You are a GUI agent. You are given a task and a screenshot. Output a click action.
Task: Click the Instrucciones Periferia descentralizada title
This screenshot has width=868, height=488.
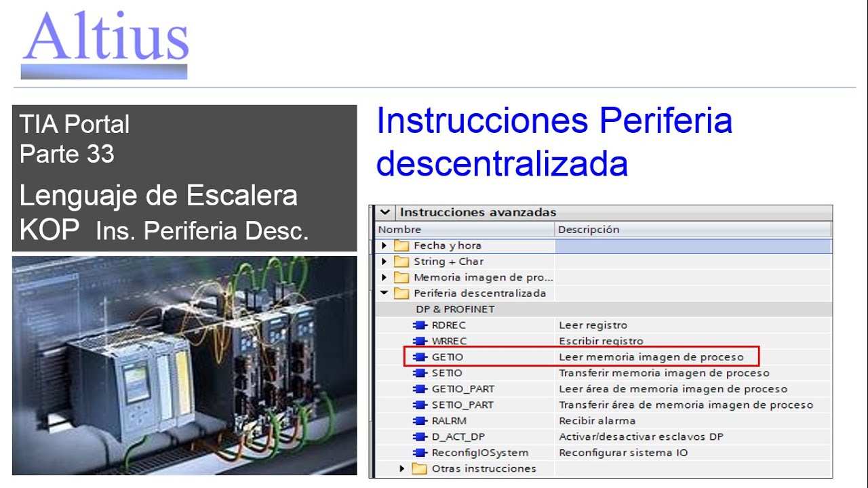[x=554, y=142]
